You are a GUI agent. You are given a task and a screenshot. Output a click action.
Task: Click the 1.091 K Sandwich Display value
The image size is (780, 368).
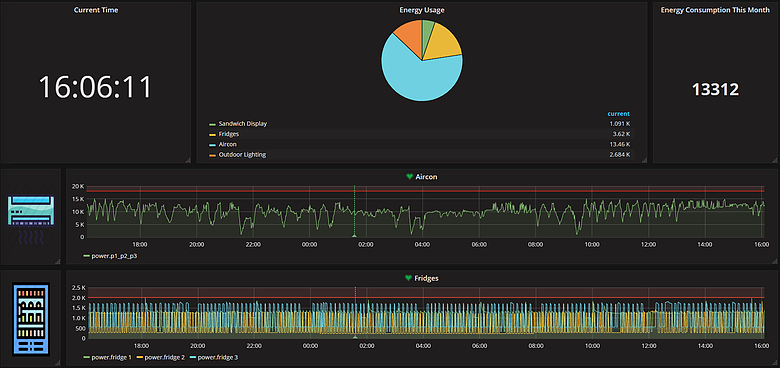point(619,123)
